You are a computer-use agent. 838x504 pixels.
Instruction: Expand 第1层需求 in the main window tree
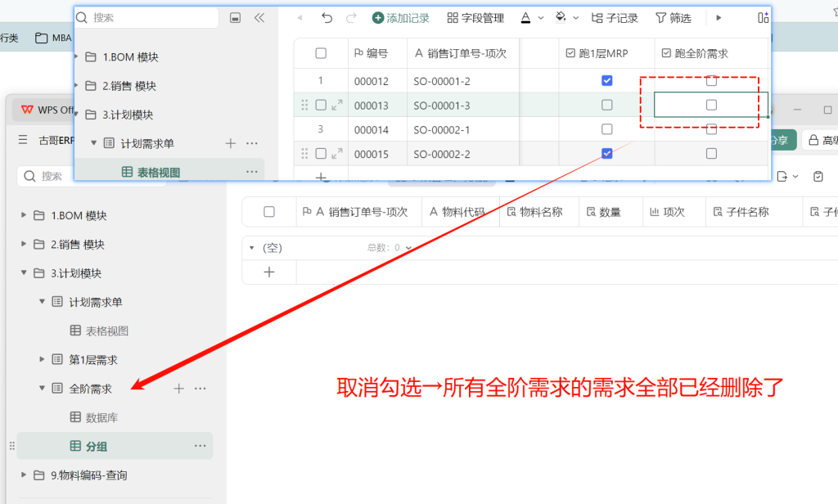pos(42,359)
